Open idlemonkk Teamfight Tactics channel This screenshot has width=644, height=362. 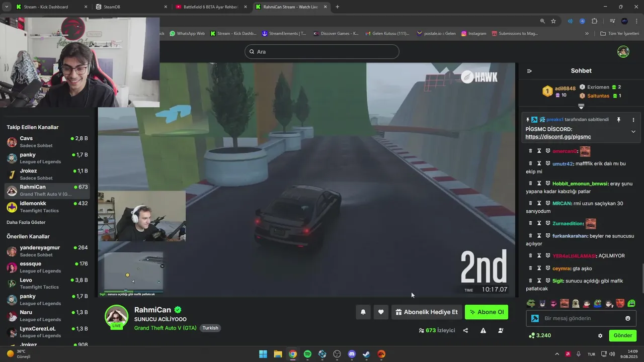click(48, 207)
